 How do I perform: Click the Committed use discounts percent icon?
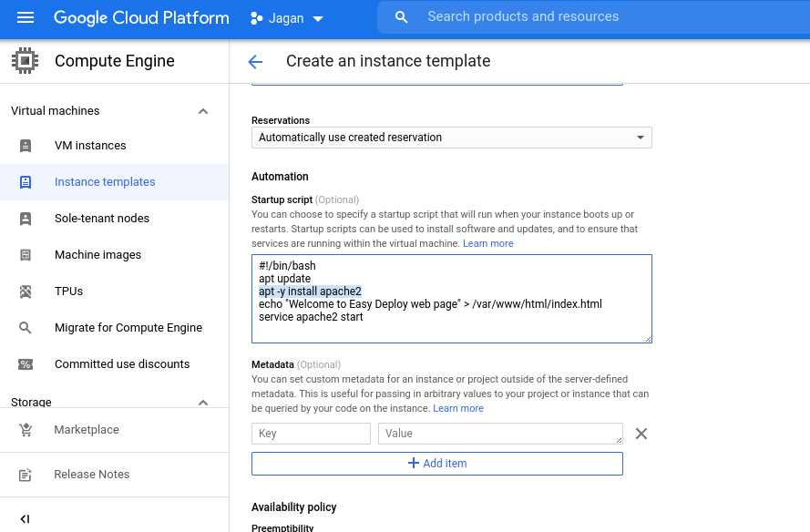click(x=26, y=364)
